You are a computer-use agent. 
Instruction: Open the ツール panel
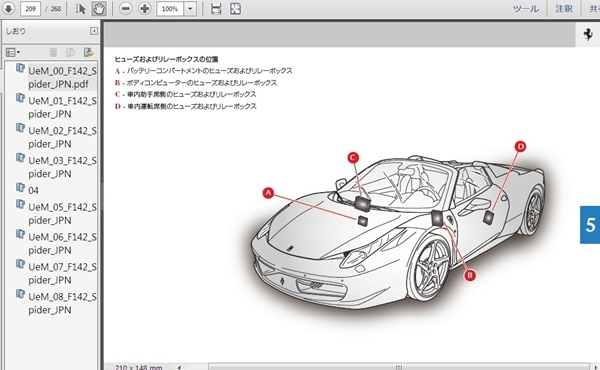coord(526,8)
